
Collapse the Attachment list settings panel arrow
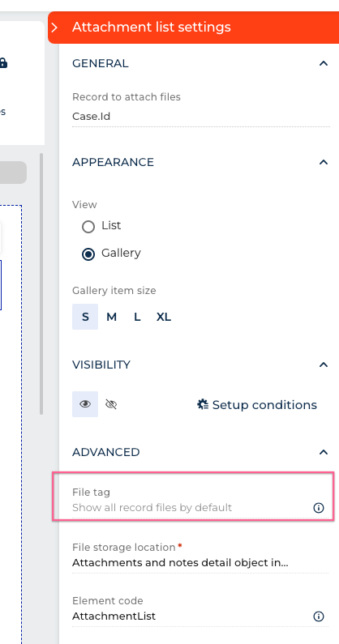[x=54, y=28]
